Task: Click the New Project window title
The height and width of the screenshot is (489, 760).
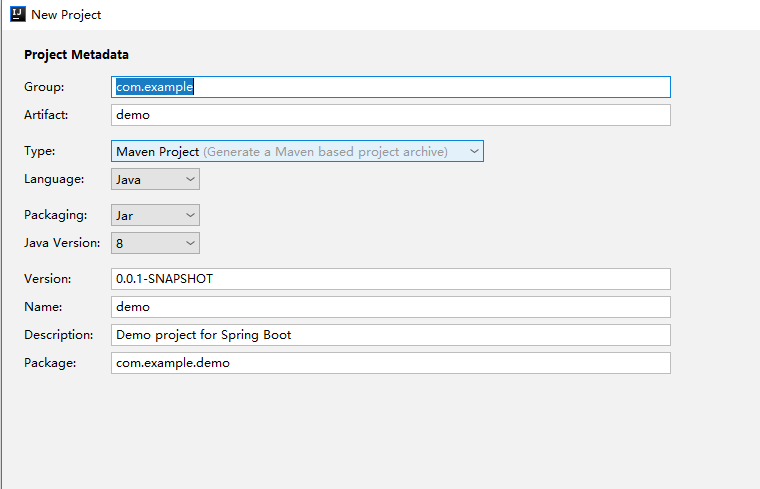Action: [66, 15]
